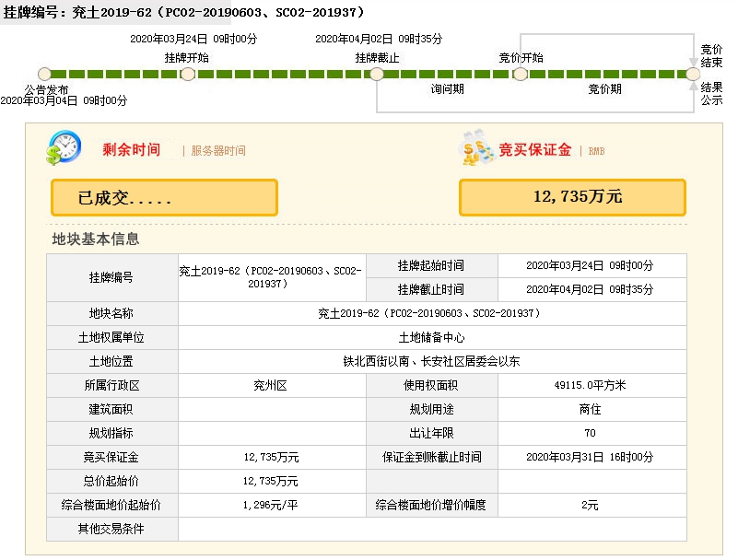Click the 地块基本信息 section heading
The image size is (738, 560).
[96, 239]
